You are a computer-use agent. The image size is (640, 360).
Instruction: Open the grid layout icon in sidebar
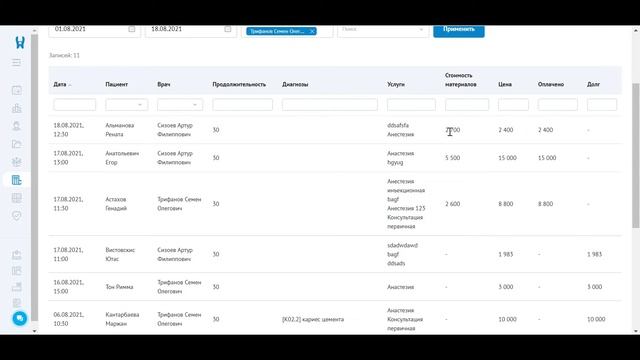point(16,198)
